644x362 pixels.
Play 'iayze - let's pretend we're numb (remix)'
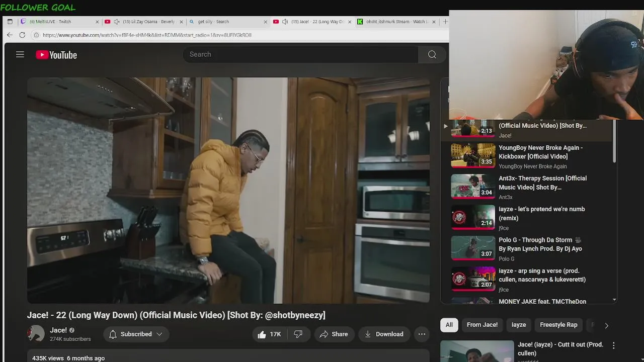click(x=541, y=214)
